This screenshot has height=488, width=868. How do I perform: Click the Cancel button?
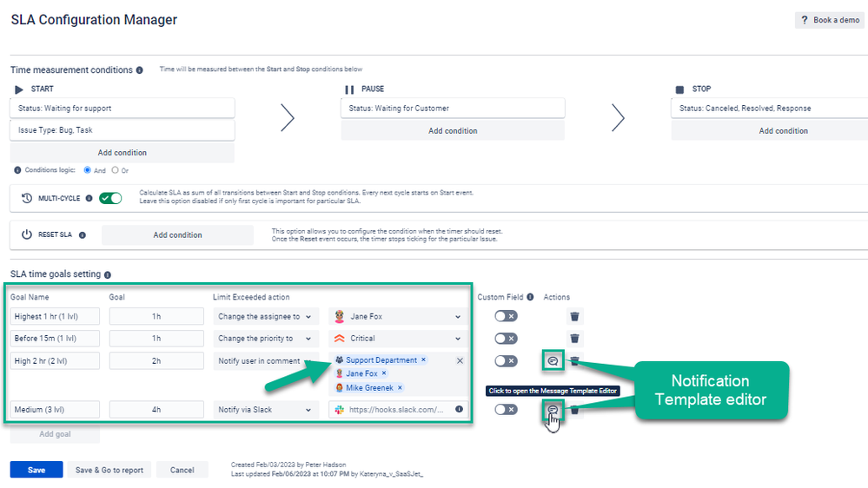[x=182, y=470]
